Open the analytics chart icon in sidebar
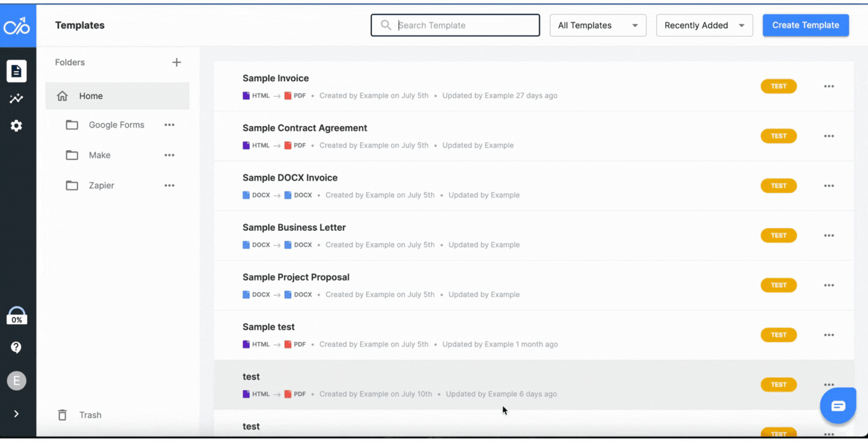The image size is (868, 441). pyautogui.click(x=17, y=99)
